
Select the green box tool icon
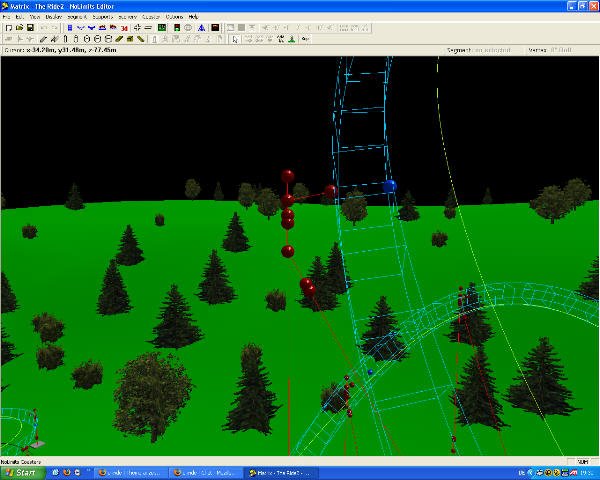click(130, 39)
